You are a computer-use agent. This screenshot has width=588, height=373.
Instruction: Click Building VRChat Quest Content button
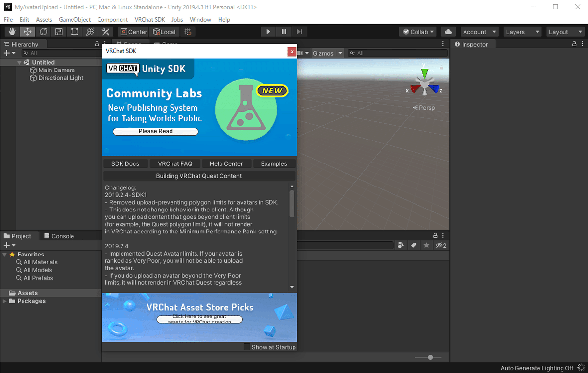(199, 176)
